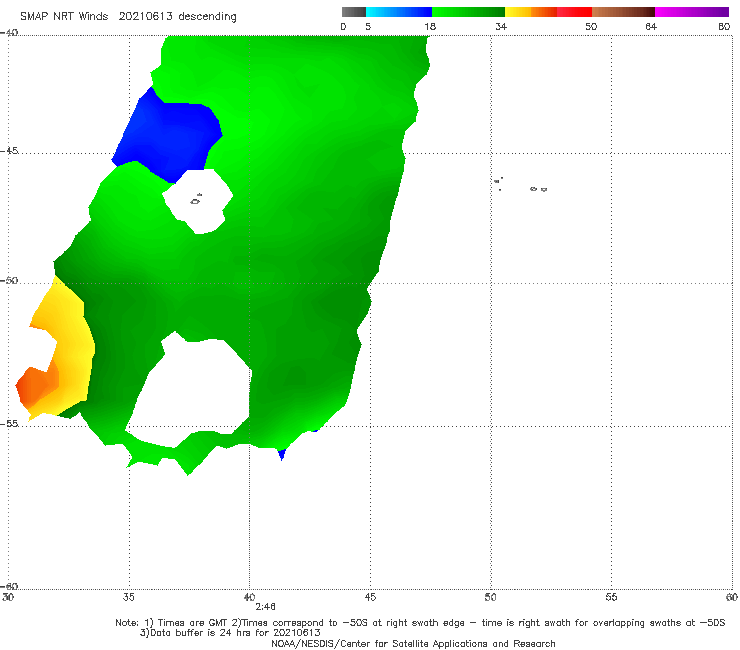Click the gray 0–5 segment of colorbar

354,12
